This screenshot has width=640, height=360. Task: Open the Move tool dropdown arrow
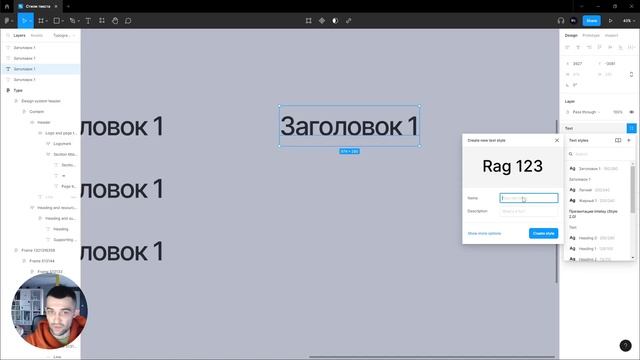point(31,21)
